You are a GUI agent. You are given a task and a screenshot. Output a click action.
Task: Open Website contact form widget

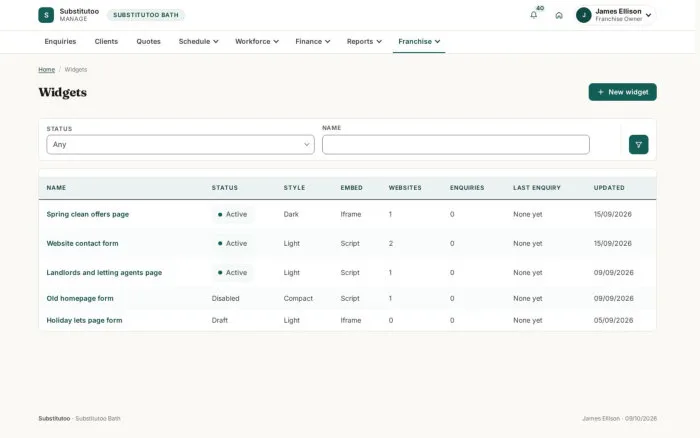click(82, 243)
